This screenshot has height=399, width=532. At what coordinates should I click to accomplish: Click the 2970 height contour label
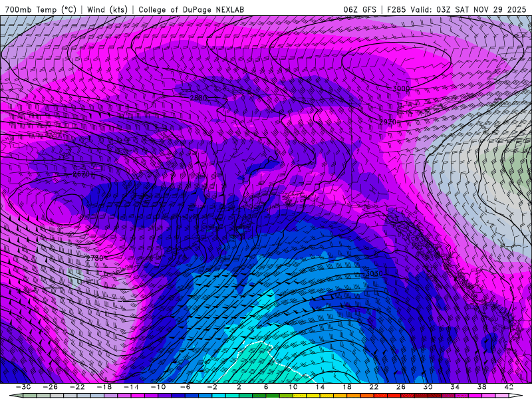(388, 122)
